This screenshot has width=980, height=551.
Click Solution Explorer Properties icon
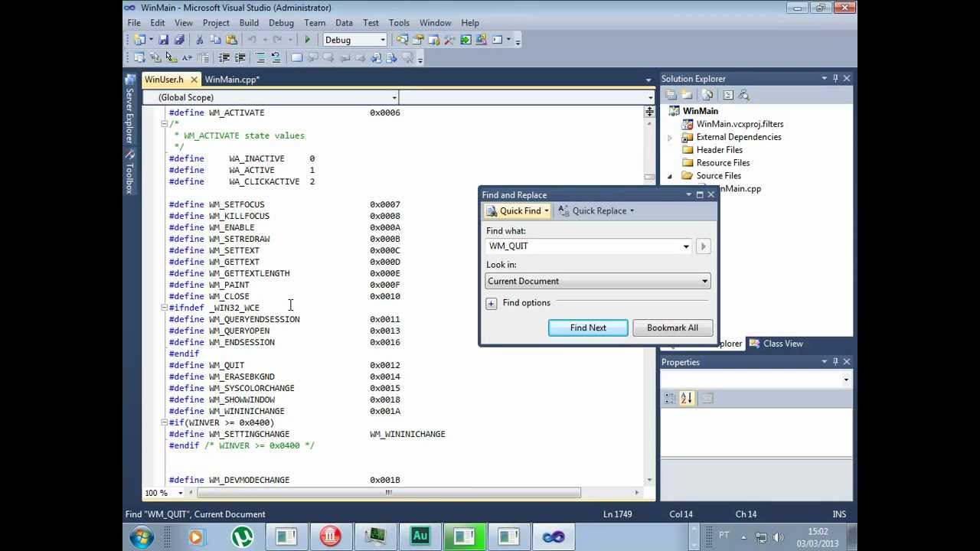click(x=671, y=95)
